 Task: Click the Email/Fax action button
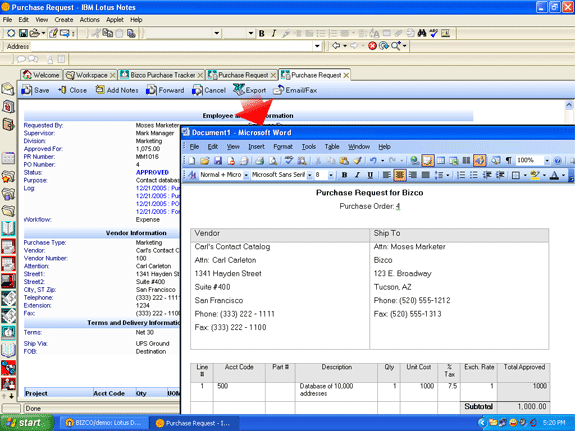(x=295, y=90)
